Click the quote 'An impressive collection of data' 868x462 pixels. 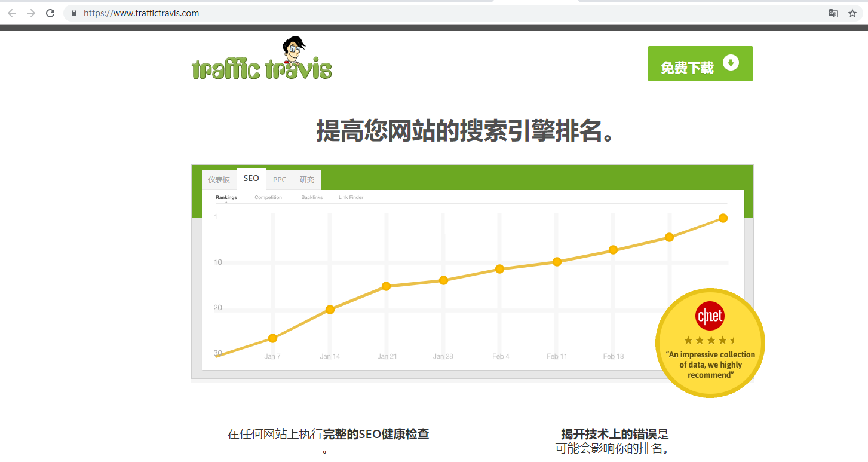point(710,365)
